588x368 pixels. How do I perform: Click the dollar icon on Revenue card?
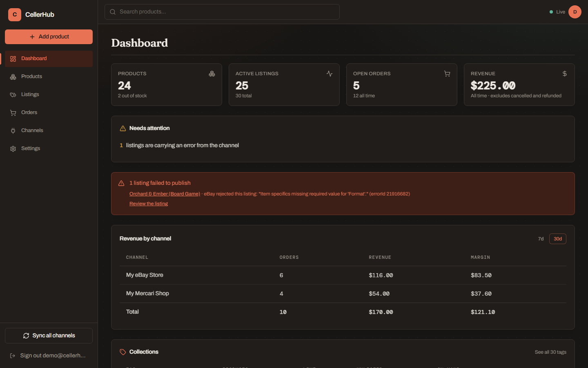coord(565,74)
